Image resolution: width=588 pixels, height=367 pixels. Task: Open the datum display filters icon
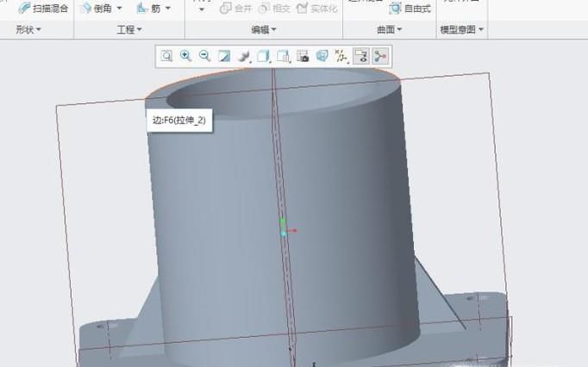(x=341, y=56)
